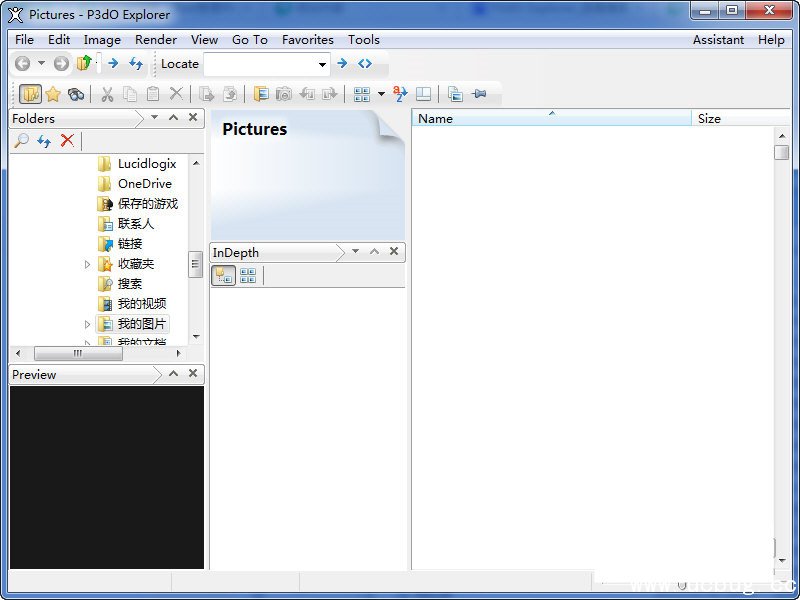The width and height of the screenshot is (800, 600).
Task: Expand the 收藏夹 folder tree node
Action: [x=87, y=264]
